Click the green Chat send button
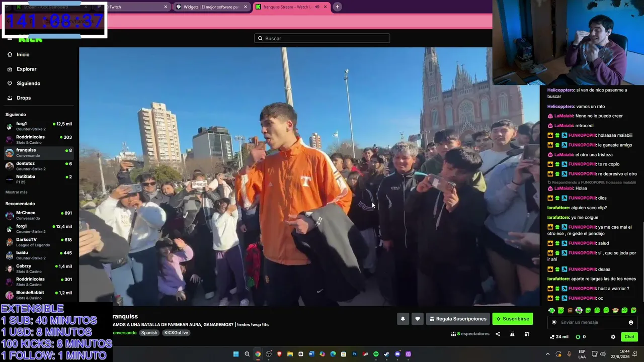The image size is (644, 362). point(629,337)
